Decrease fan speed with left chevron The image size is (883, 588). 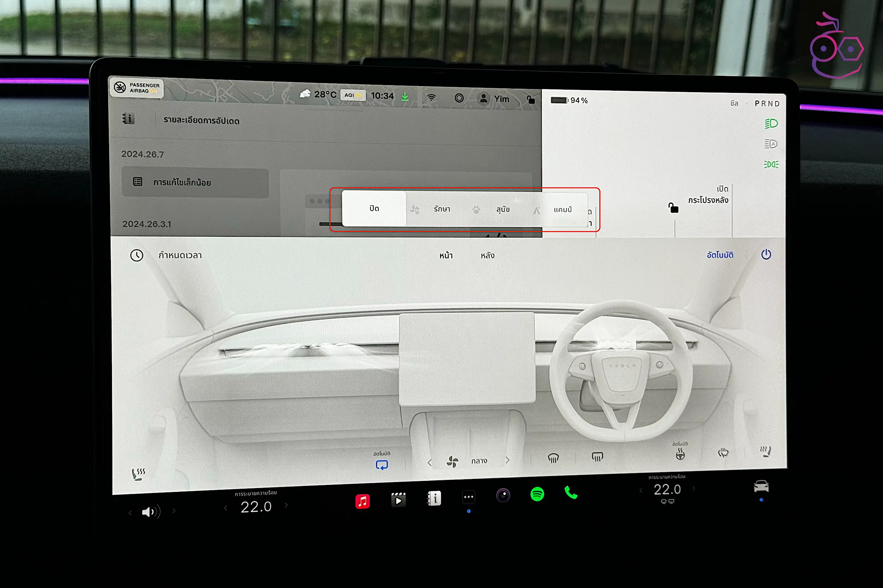click(430, 462)
